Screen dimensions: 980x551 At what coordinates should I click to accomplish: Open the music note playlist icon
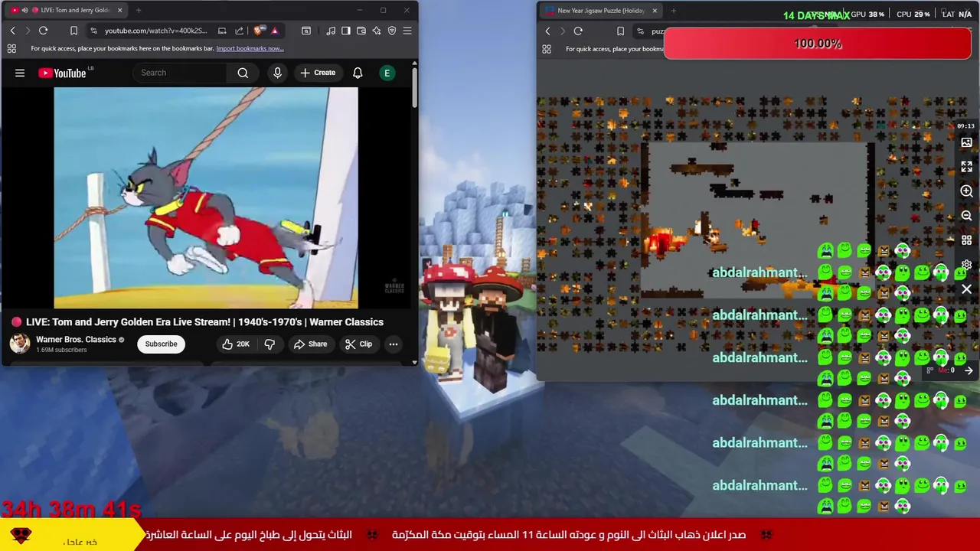click(x=331, y=31)
